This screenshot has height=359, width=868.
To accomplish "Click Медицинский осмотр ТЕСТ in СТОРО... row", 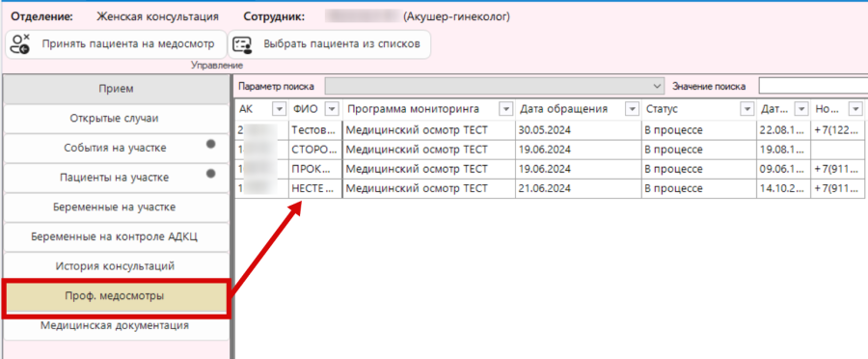I will point(428,150).
